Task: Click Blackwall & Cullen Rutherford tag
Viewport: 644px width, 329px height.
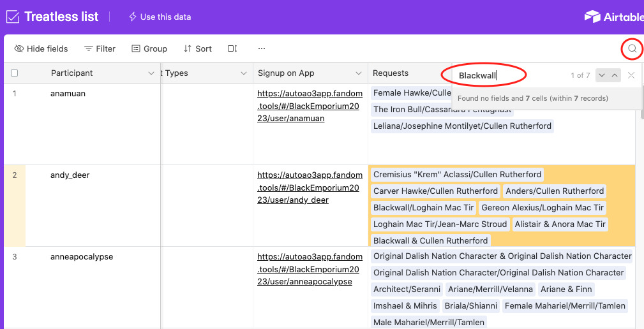Action: tap(430, 240)
